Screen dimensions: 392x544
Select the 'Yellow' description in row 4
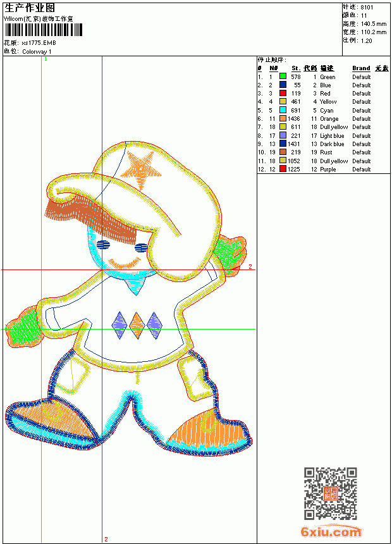(328, 102)
